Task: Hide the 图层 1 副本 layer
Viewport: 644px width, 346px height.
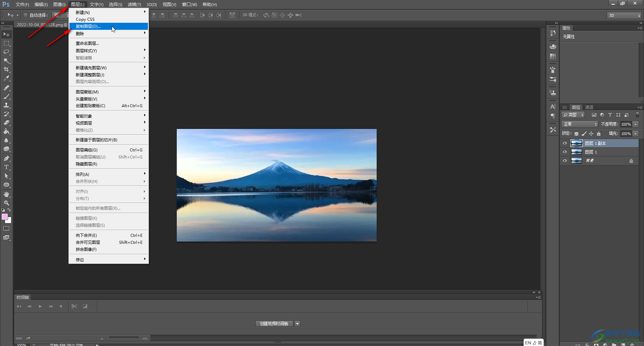Action: click(x=565, y=143)
